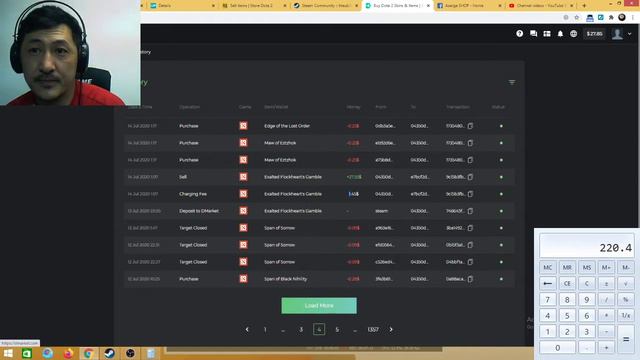Screen dimensions: 640x360
Task: Switch to the Facebook shop browser tab
Action: [x=469, y=6]
